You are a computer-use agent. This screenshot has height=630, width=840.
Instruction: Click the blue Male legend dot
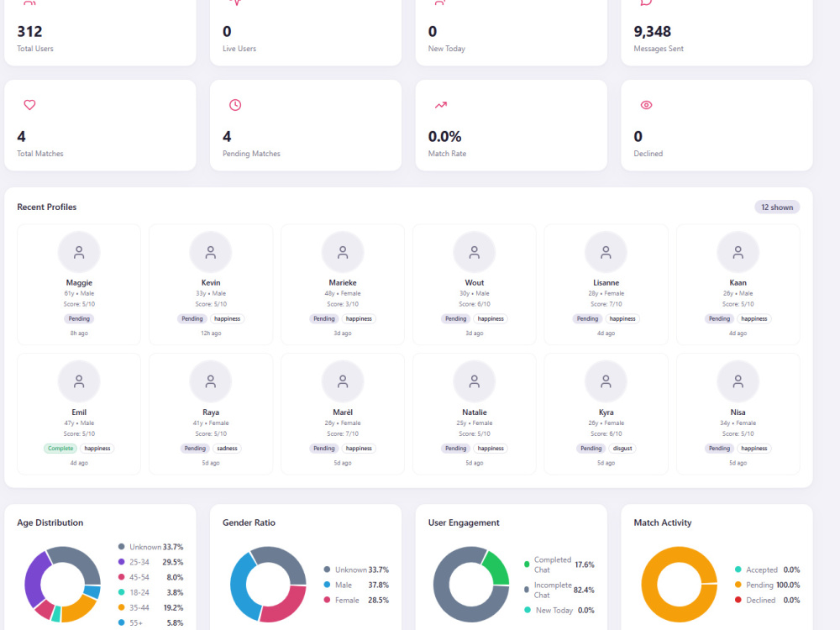pyautogui.click(x=327, y=585)
